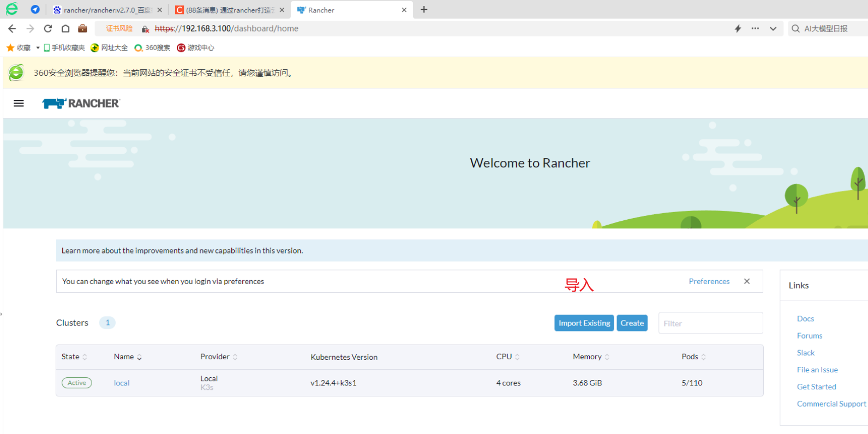Go back with the browser back arrow

(12, 28)
